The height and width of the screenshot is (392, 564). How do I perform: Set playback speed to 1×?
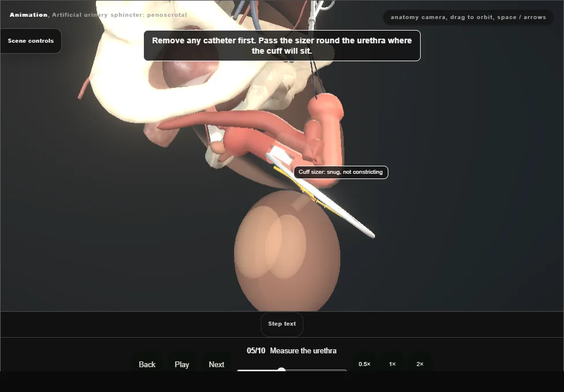(392, 364)
